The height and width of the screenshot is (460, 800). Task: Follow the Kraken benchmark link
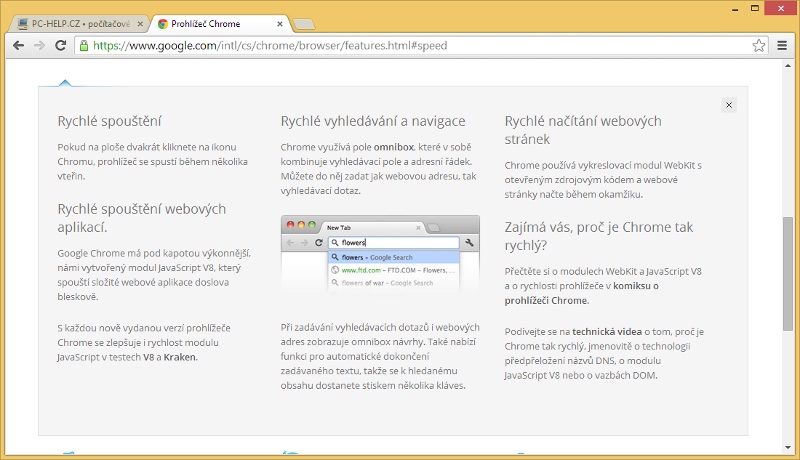tap(180, 356)
